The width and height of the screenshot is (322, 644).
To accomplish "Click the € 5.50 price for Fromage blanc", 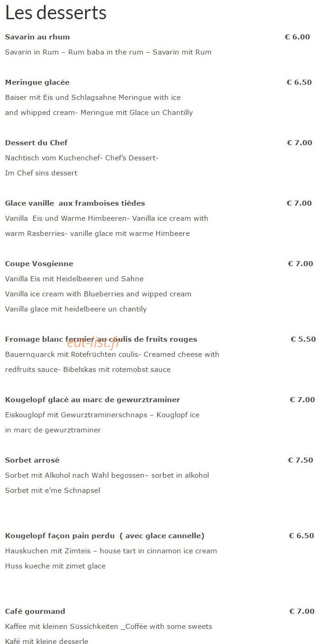I will (x=303, y=339).
